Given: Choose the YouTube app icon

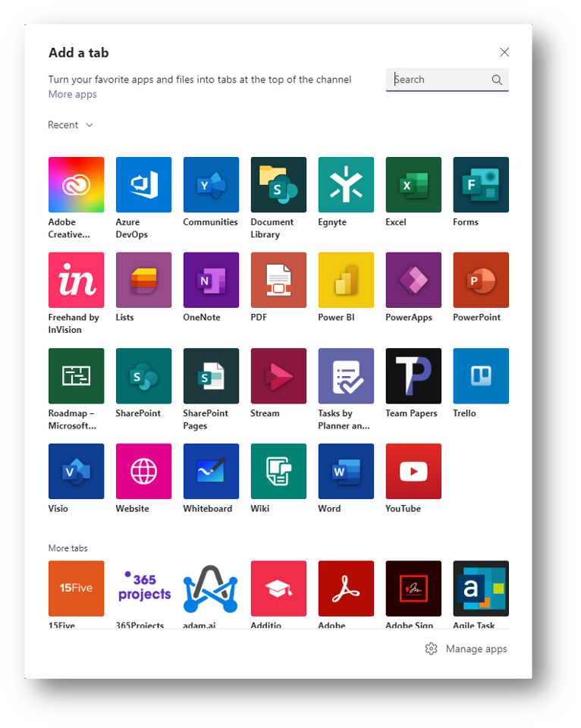Looking at the screenshot, I should coord(413,471).
